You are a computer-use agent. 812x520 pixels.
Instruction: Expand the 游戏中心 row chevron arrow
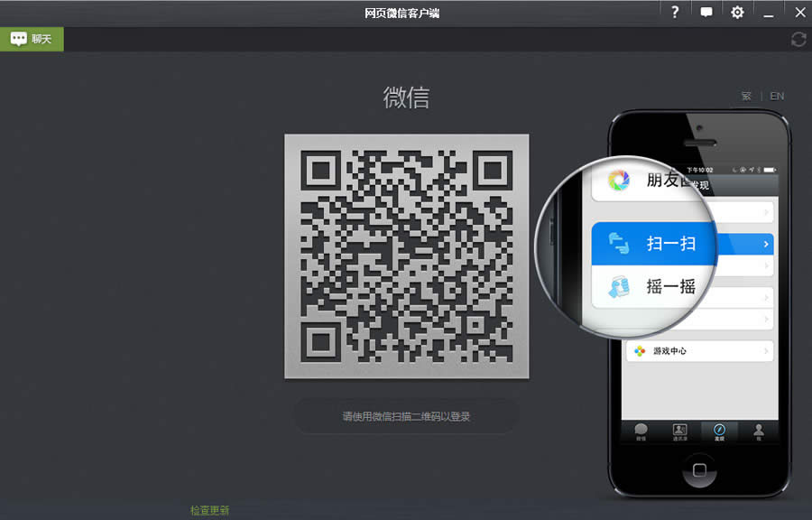766,350
